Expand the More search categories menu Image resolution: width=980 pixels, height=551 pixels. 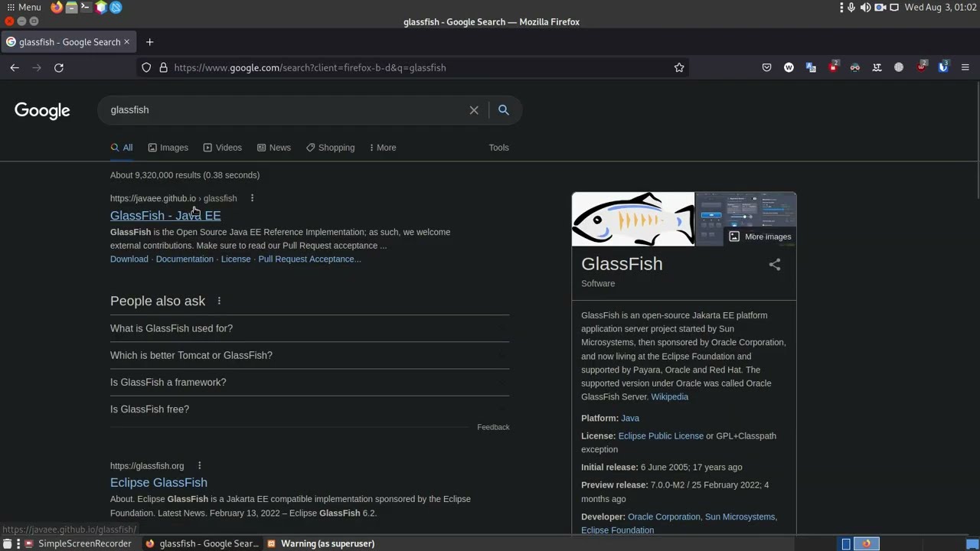pos(383,148)
